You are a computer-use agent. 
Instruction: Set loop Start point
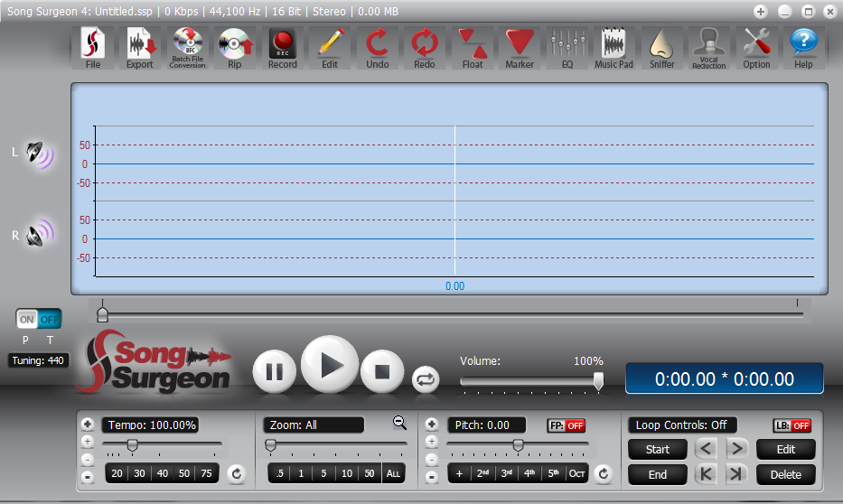658,449
